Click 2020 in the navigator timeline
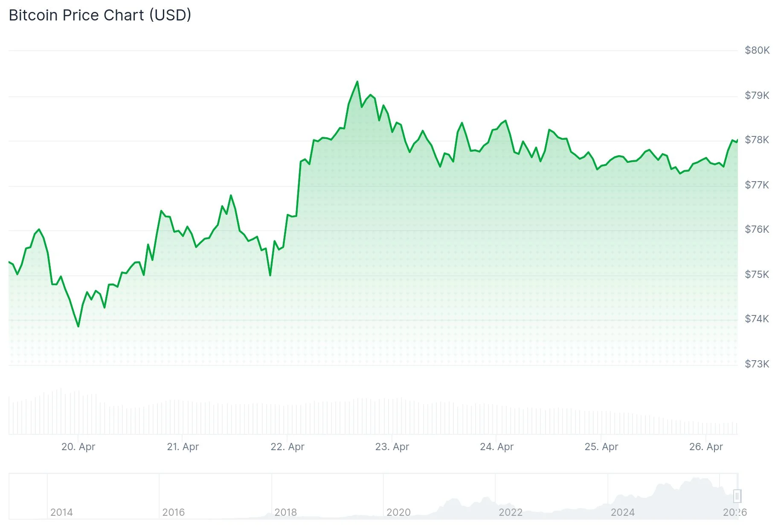 [398, 512]
